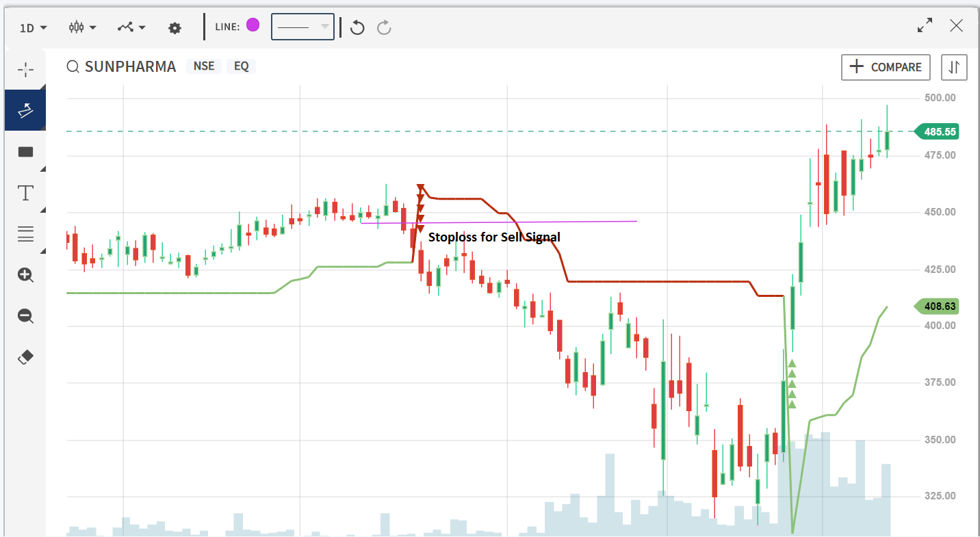Open the 1D timeframe dropdown
Screen dimensions: 980x537
pyautogui.click(x=33, y=27)
